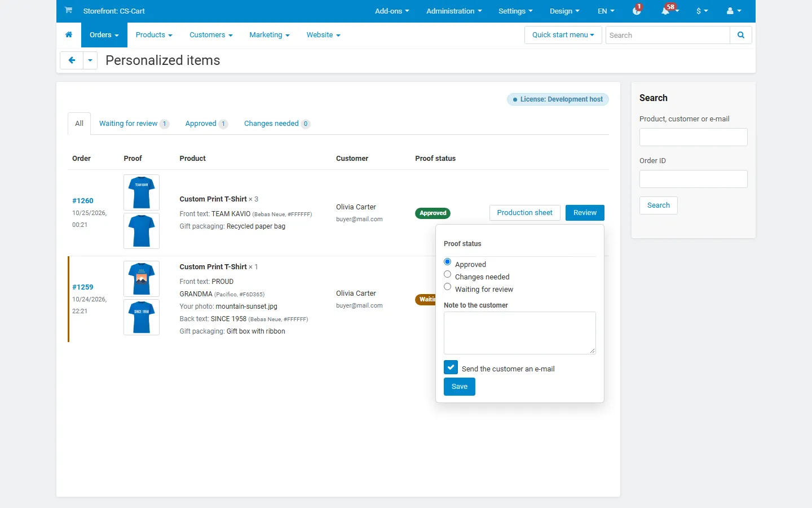Viewport: 812px width, 508px height.
Task: Open order #1259 link
Action: coord(83,287)
